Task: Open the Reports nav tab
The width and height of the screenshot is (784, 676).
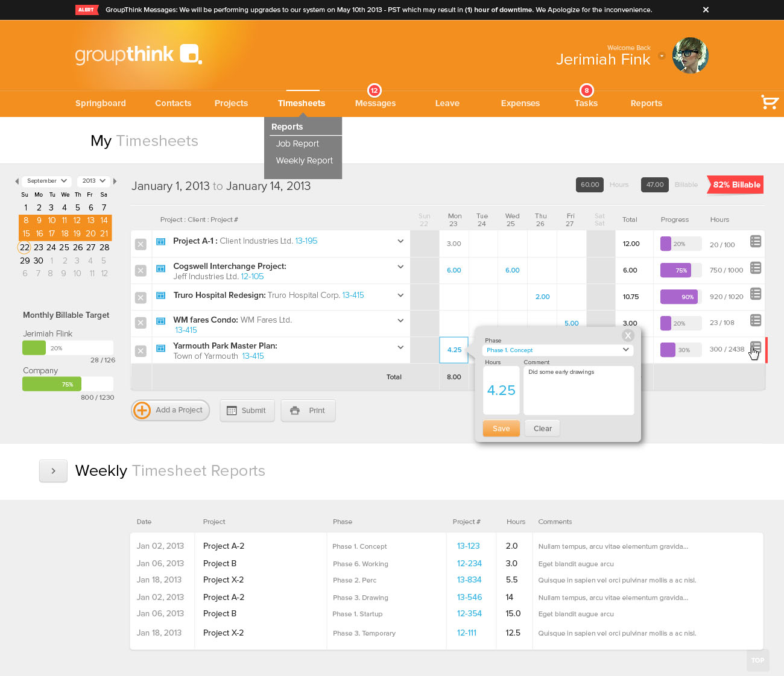Action: click(646, 103)
